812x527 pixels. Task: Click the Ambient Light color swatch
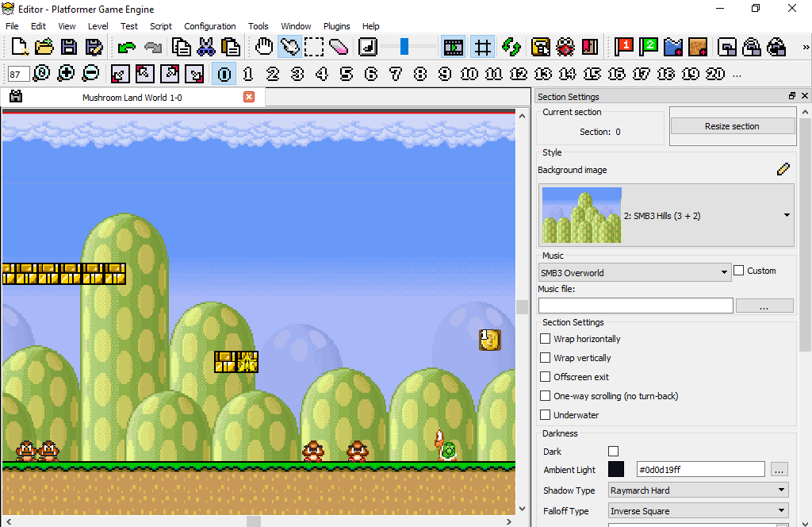pyautogui.click(x=615, y=470)
